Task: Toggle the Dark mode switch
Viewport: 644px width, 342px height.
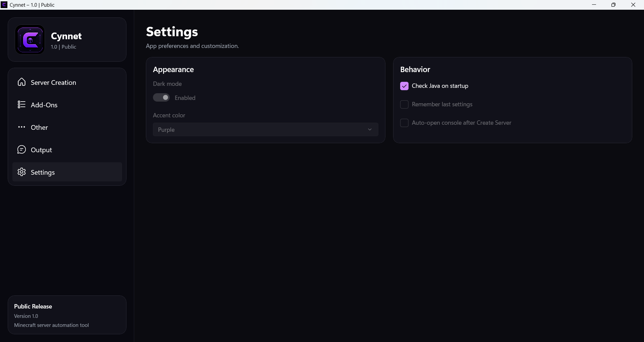Action: tap(161, 98)
